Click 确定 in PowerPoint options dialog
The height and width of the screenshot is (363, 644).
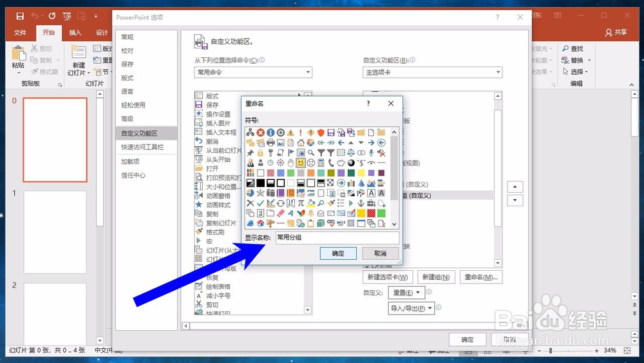(x=468, y=340)
